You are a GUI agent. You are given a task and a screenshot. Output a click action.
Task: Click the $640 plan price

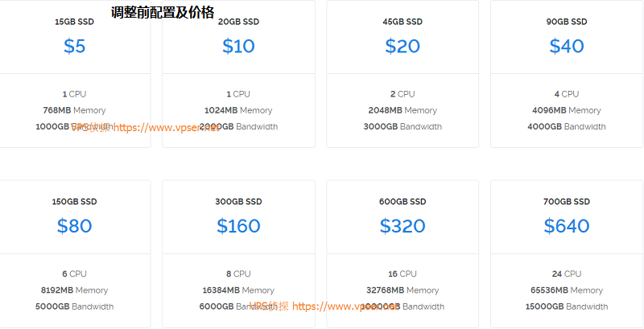pyautogui.click(x=567, y=225)
